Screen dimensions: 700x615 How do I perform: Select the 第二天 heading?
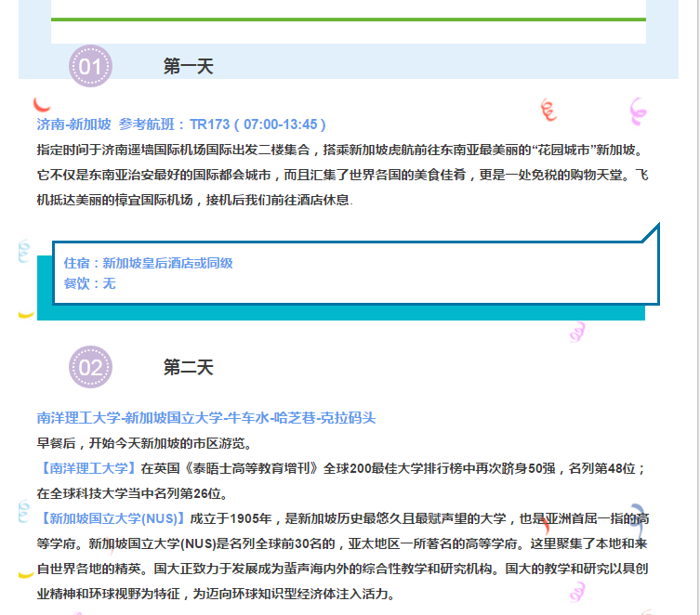coord(189,367)
